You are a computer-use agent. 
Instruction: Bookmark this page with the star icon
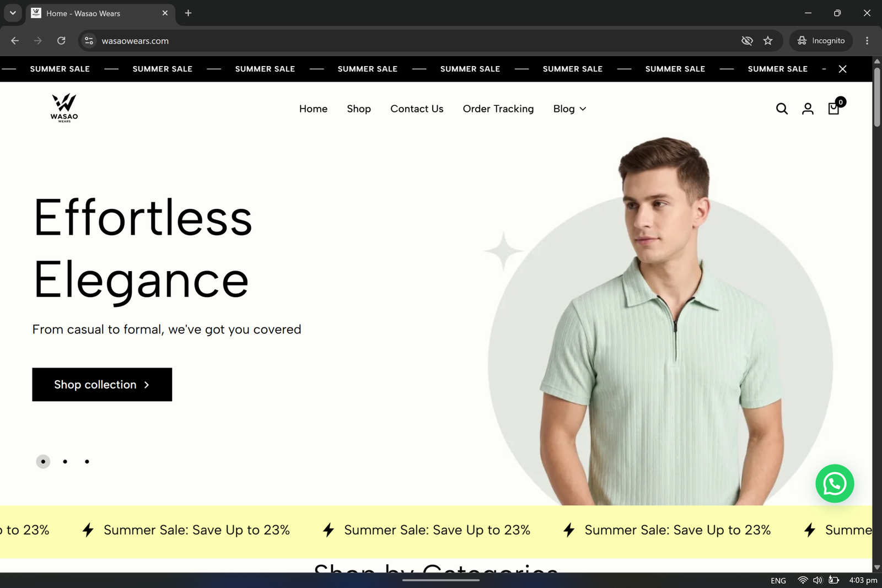coord(768,41)
